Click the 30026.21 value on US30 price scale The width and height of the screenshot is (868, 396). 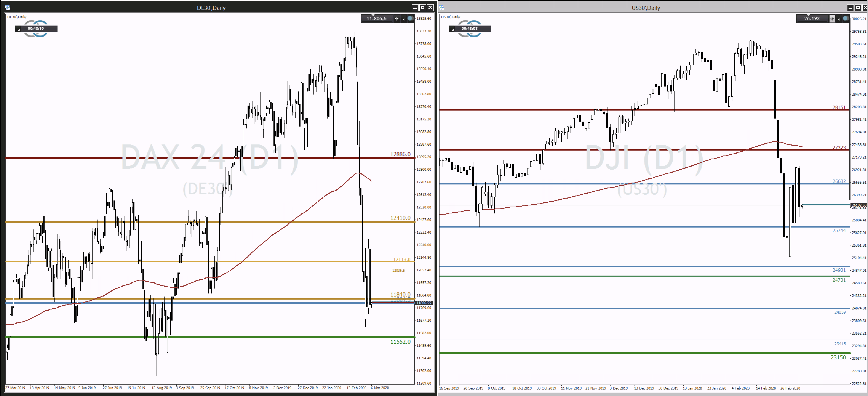[x=859, y=19]
